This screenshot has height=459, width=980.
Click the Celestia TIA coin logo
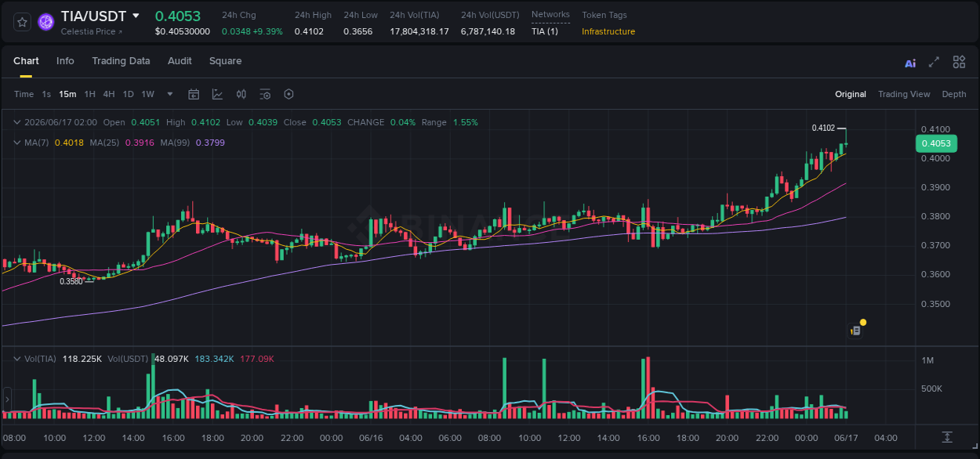click(45, 22)
